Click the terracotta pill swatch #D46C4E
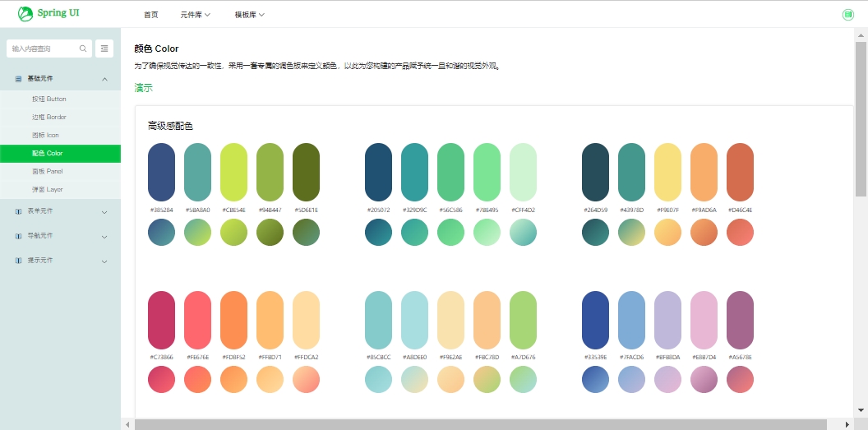Viewport: 868px width, 430px height. click(740, 172)
